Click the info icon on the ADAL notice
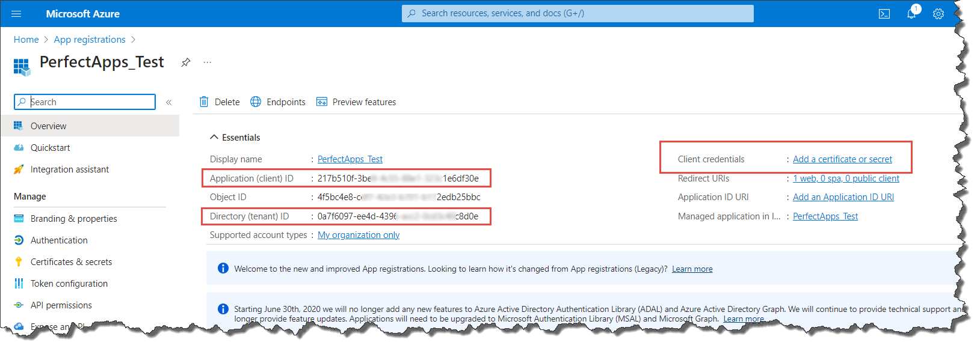The height and width of the screenshot is (348, 980). [x=223, y=309]
